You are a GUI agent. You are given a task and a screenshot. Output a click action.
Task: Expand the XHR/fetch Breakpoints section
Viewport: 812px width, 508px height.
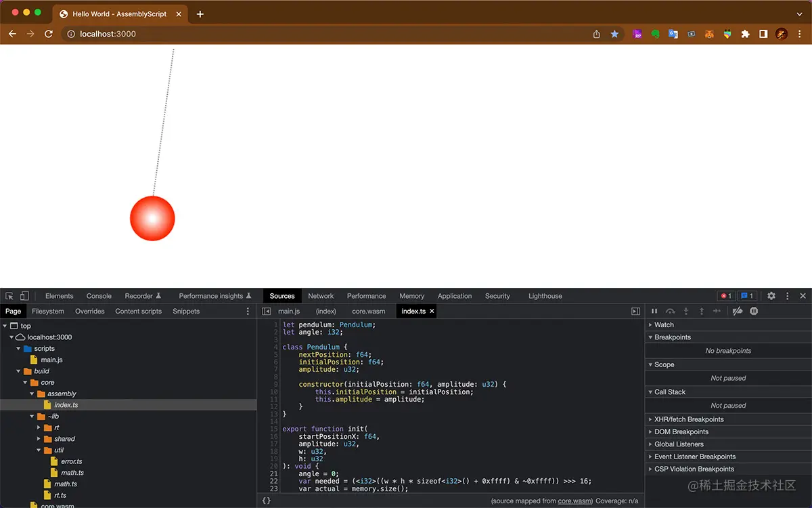point(689,419)
